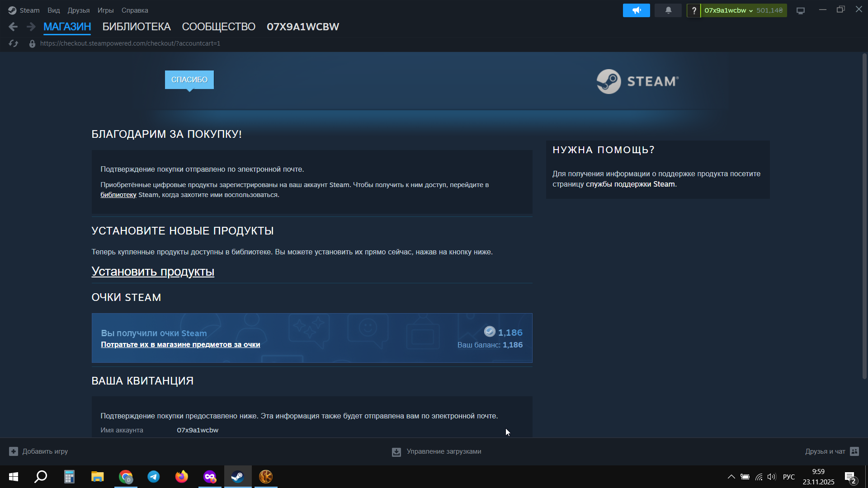Open the Friends and chat icon
Viewport: 868px width, 488px height.
click(x=854, y=451)
